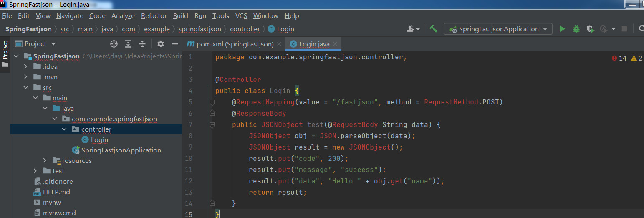This screenshot has width=644, height=218.
Task: Collapse the controller package
Action: (64, 129)
